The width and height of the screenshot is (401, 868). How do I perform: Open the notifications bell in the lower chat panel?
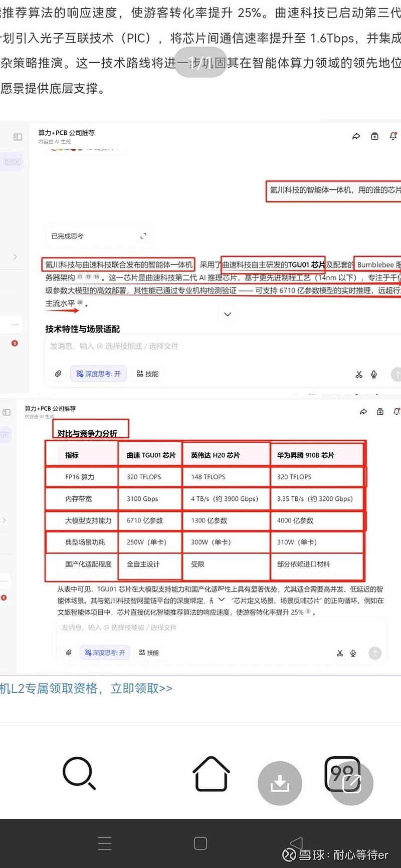click(396, 412)
